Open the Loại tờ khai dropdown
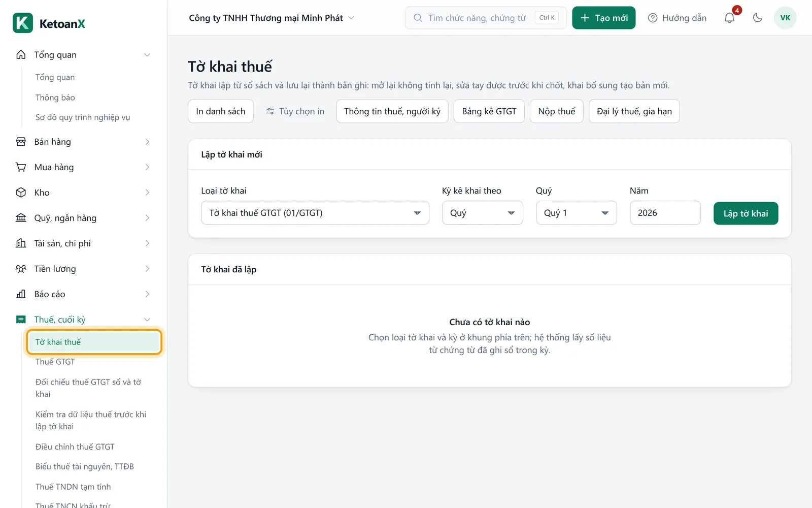The height and width of the screenshot is (508, 812). point(315,213)
